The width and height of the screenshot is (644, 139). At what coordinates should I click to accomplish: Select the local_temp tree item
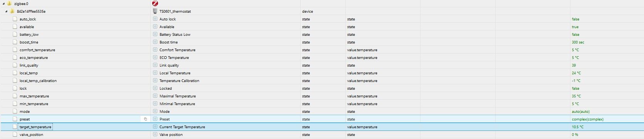pyautogui.click(x=29, y=73)
